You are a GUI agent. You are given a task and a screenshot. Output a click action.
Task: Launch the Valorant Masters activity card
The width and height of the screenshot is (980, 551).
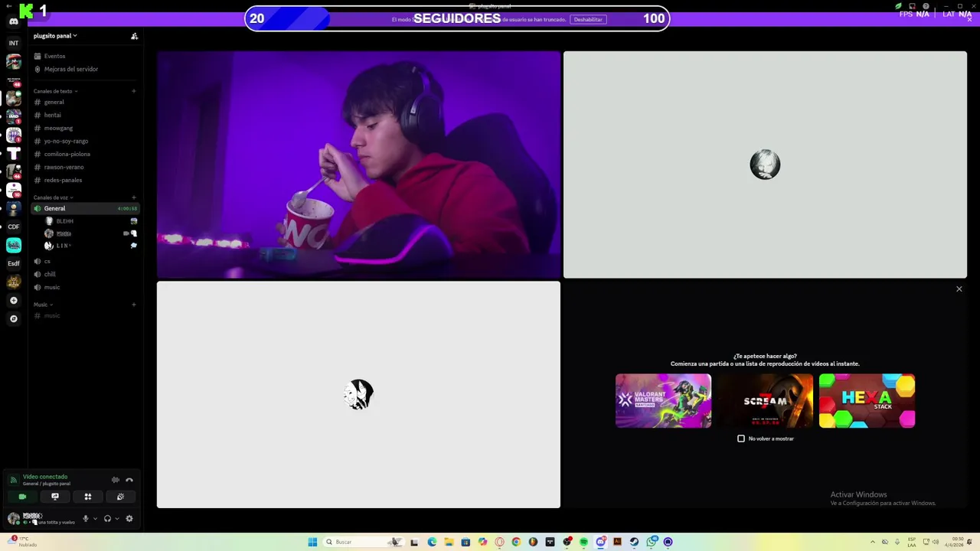[663, 400]
